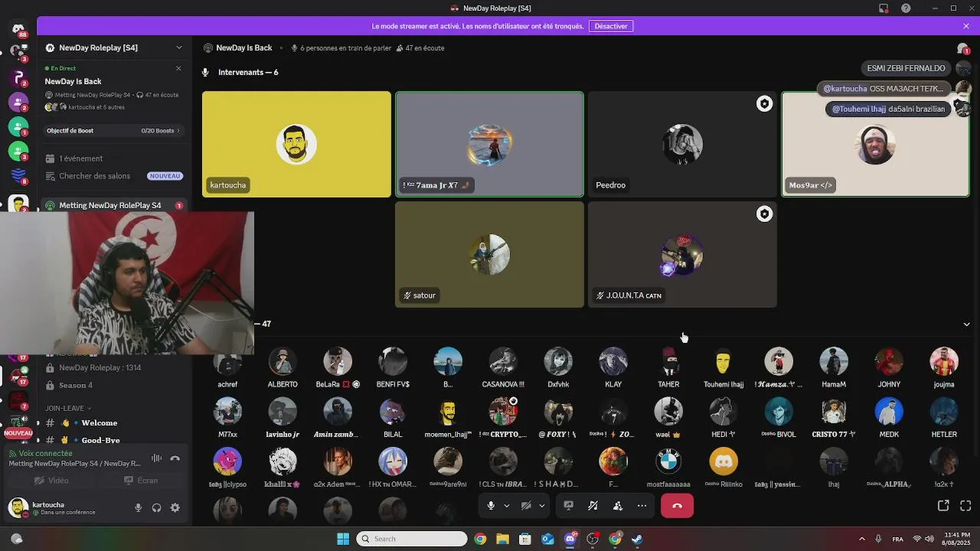Dismiss the streamer mode banner

click(966, 26)
